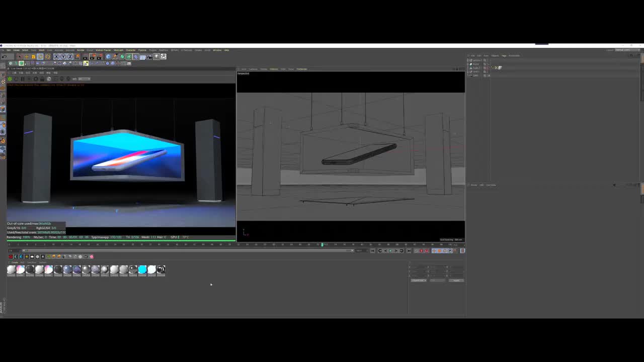Image resolution: width=644 pixels, height=362 pixels.
Task: Click the Coordinate System icon beside Z
Action: click(x=77, y=57)
